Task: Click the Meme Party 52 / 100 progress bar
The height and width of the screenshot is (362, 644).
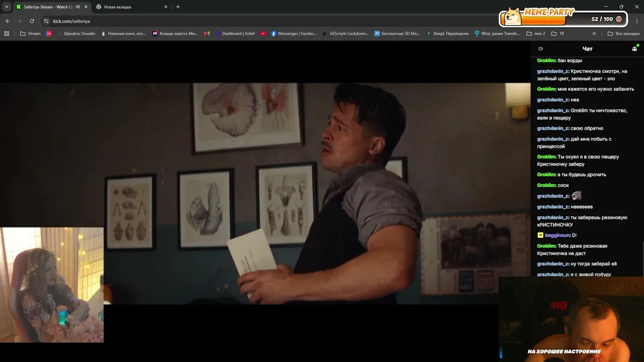Action: pos(564,19)
